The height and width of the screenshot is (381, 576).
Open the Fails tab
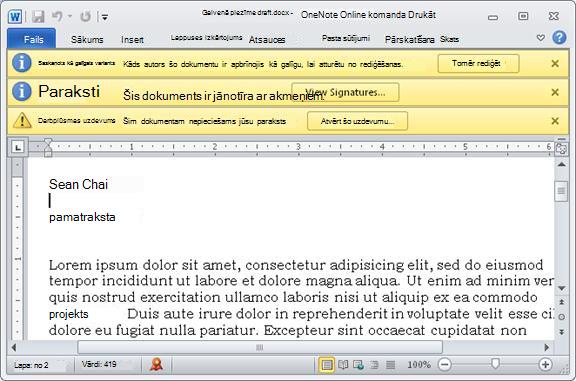tap(32, 39)
